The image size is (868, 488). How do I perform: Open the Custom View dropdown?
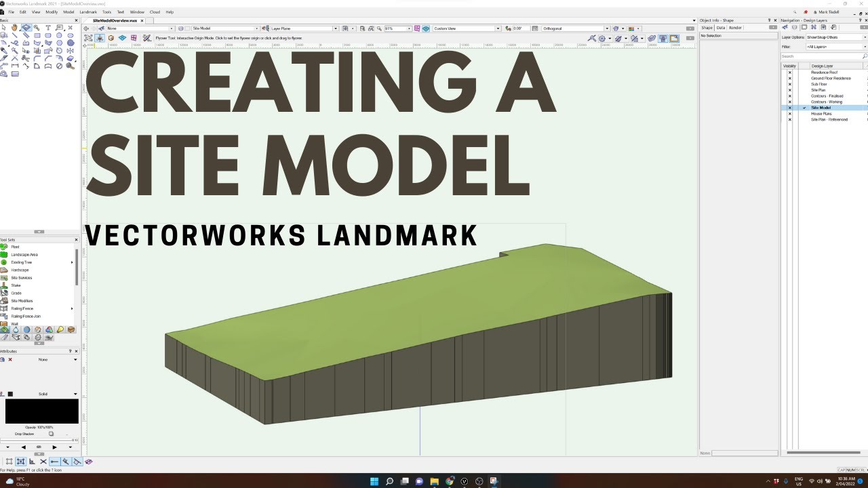point(467,28)
